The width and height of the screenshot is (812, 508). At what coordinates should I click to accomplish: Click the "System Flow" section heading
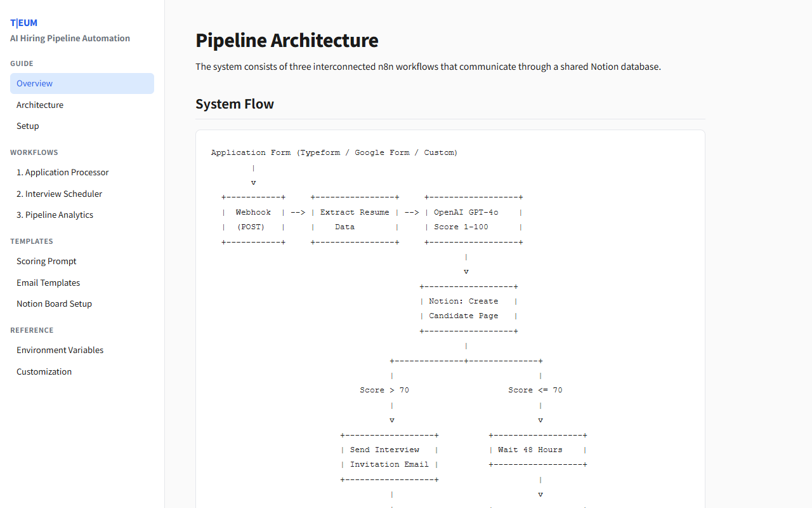pos(234,104)
